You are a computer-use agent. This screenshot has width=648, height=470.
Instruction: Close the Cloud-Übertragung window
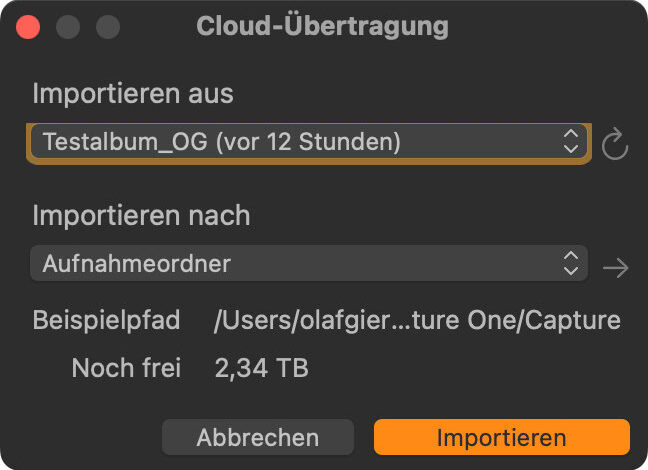pyautogui.click(x=28, y=27)
